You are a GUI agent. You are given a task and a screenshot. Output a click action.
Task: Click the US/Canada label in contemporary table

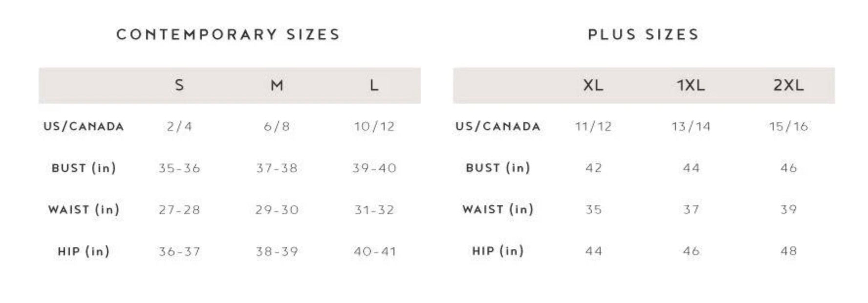click(84, 127)
